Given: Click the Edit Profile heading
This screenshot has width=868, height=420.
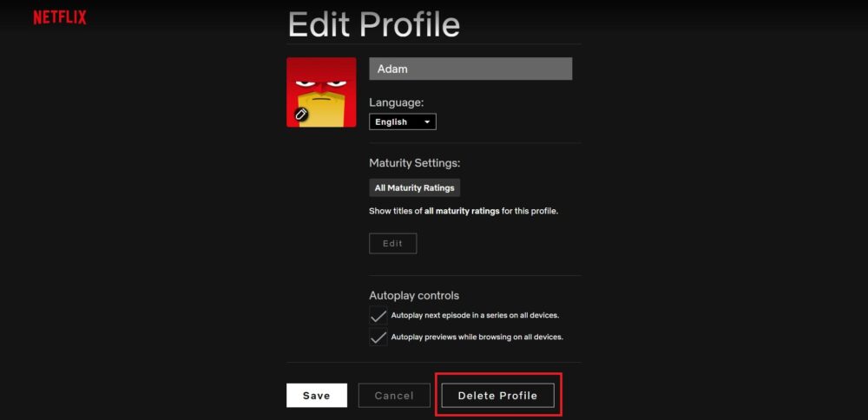Looking at the screenshot, I should coord(373,24).
